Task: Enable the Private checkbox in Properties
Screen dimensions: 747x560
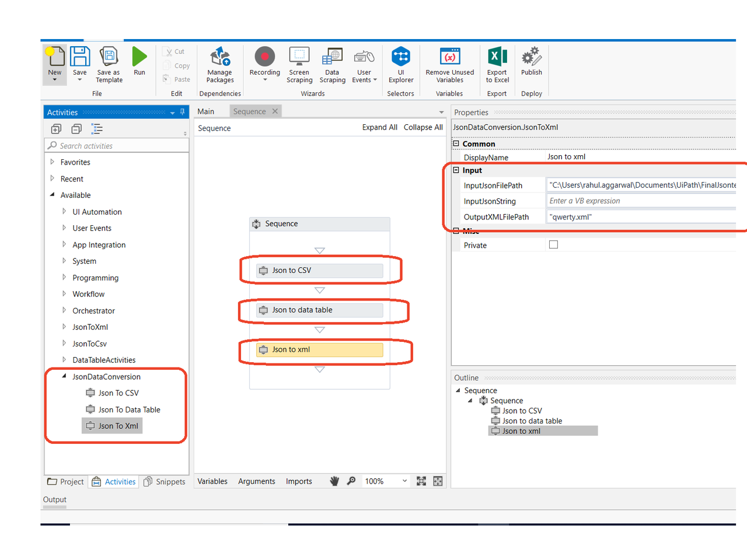Action: 553,244
